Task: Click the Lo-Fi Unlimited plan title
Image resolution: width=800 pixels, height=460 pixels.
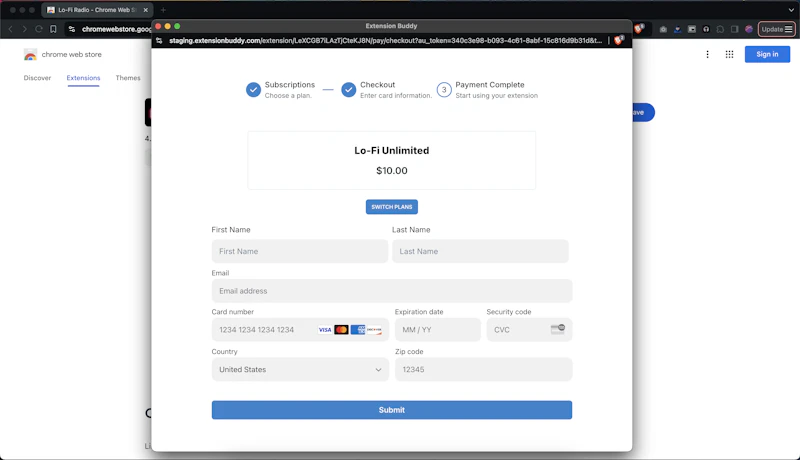Action: pyautogui.click(x=392, y=150)
